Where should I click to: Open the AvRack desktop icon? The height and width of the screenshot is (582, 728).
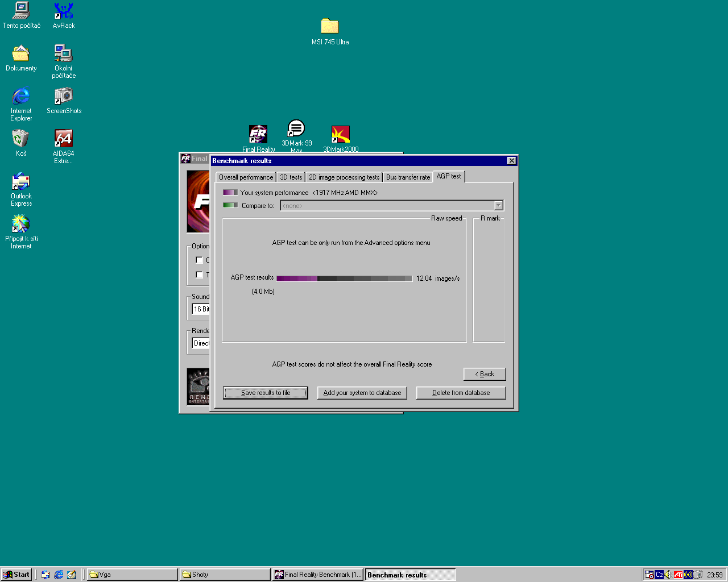pyautogui.click(x=64, y=11)
